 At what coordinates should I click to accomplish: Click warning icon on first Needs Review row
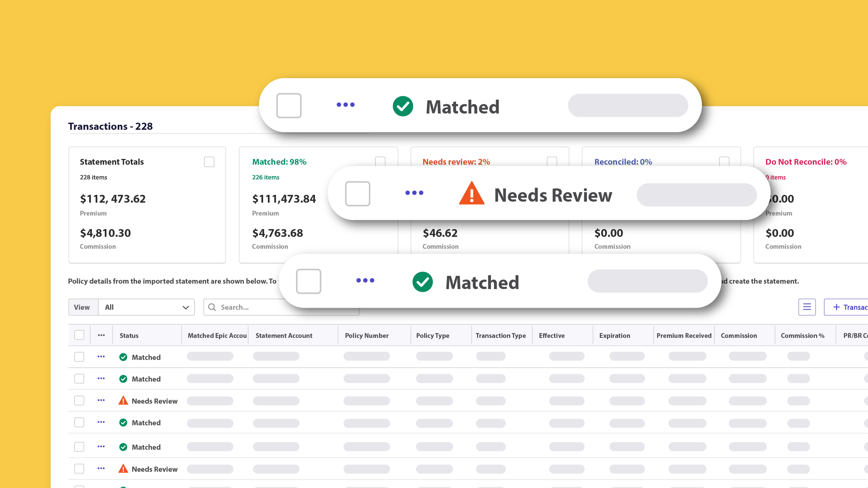[x=123, y=401]
